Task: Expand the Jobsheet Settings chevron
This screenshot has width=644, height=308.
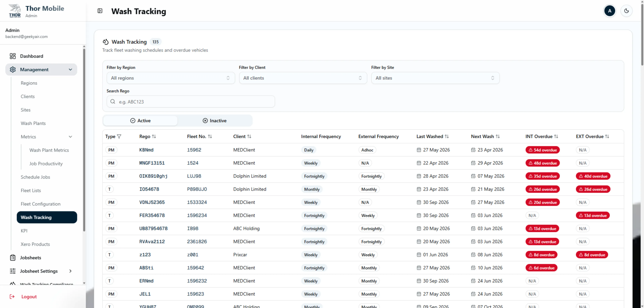Action: [x=70, y=271]
